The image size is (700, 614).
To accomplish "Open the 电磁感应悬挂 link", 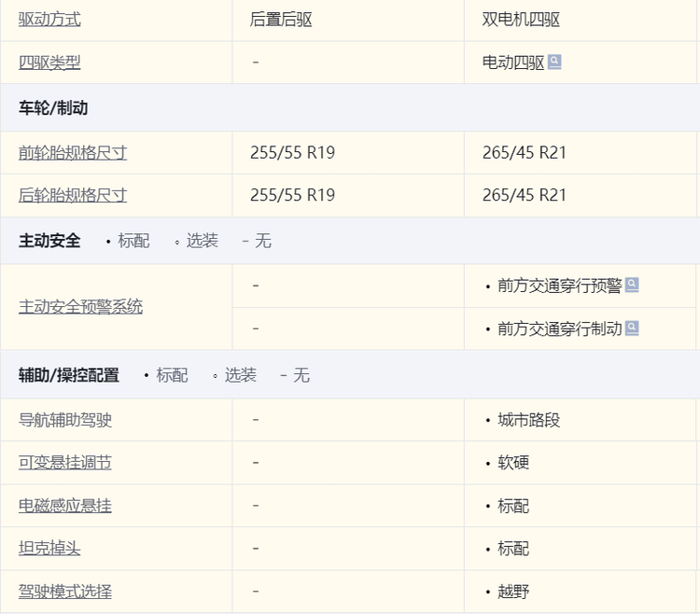I will [x=65, y=506].
